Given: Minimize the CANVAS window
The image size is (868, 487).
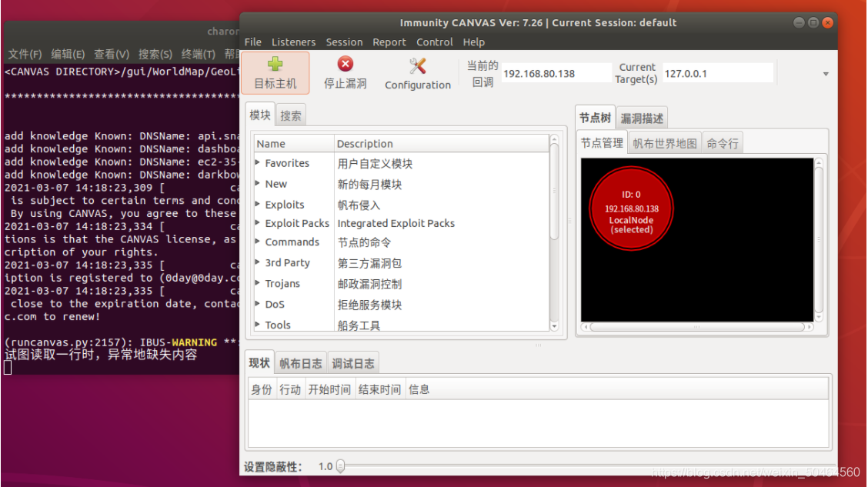Looking at the screenshot, I should tap(799, 22).
